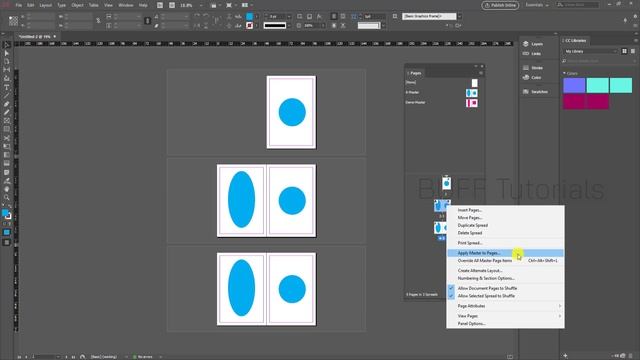
Task: Select the purple color swatch in CC Libraries
Action: [x=574, y=85]
